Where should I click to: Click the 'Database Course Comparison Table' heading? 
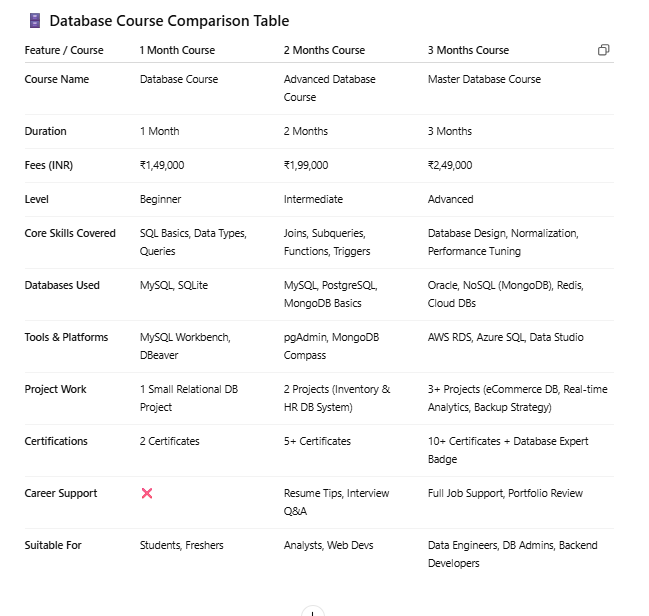pyautogui.click(x=169, y=20)
